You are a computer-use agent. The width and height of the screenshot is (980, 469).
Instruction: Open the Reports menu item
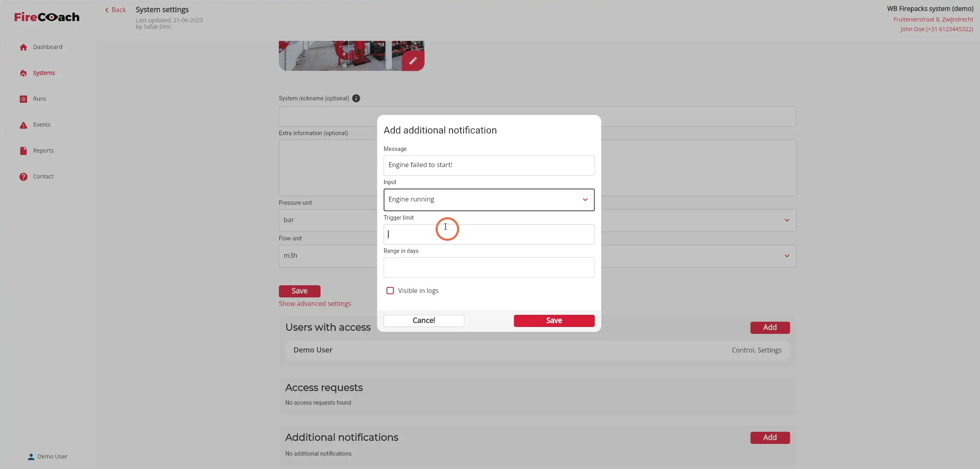point(43,151)
